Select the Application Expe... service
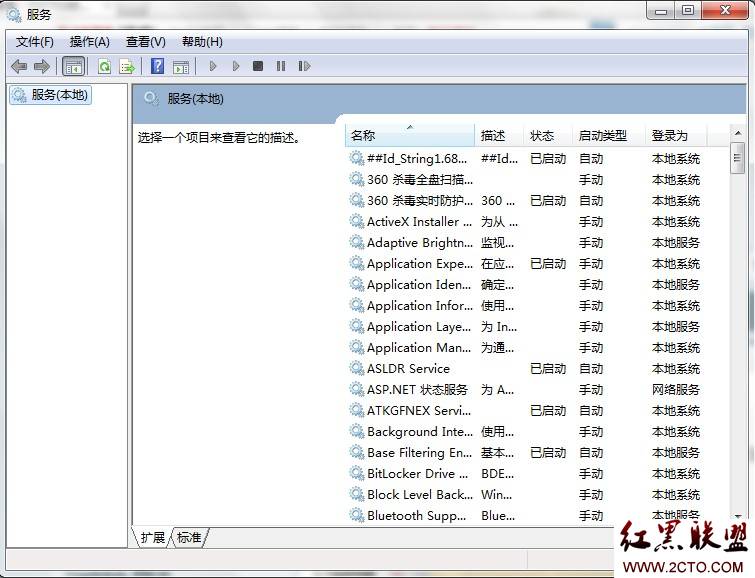Image resolution: width=755 pixels, height=578 pixels. point(420,263)
